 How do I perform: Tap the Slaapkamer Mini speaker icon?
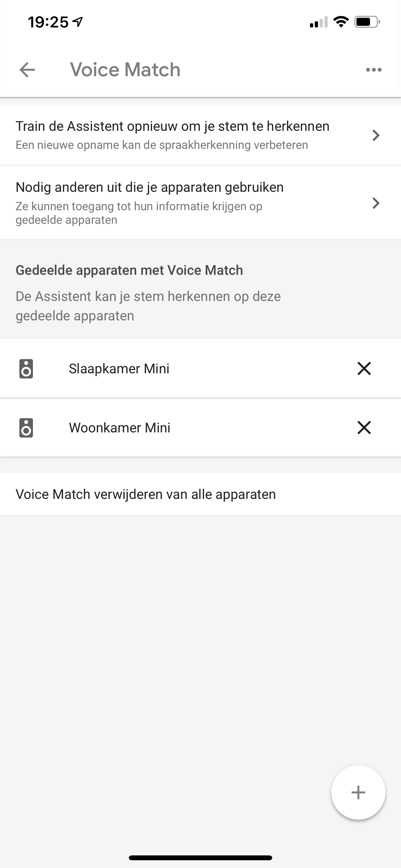(26, 369)
